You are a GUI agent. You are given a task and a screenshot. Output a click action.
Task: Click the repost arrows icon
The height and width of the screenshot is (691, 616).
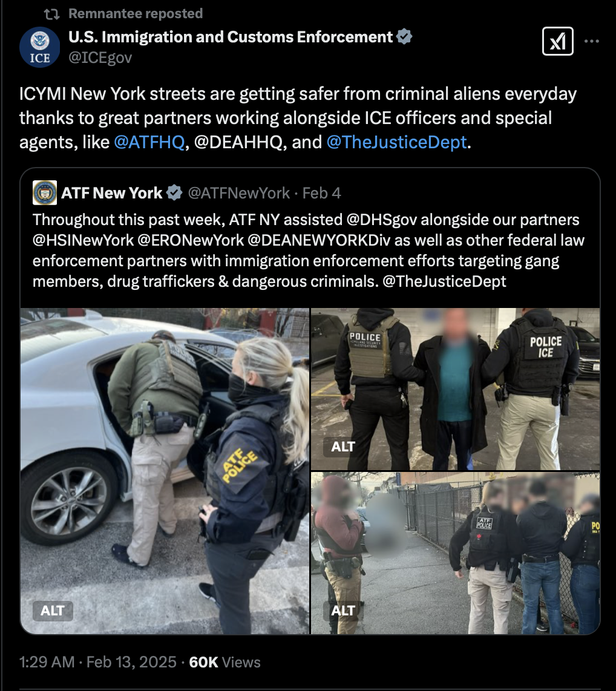click(52, 14)
